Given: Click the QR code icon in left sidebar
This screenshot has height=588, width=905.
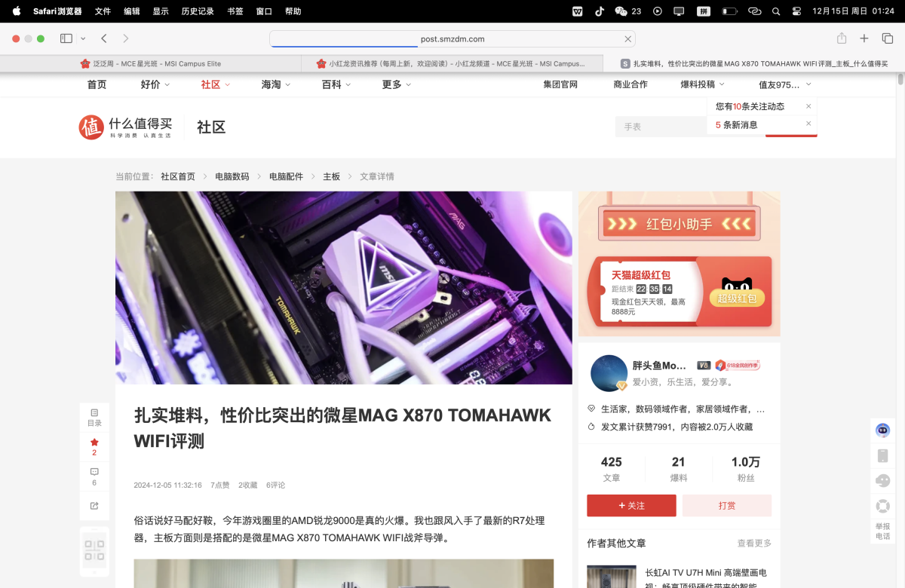Looking at the screenshot, I should 94,550.
